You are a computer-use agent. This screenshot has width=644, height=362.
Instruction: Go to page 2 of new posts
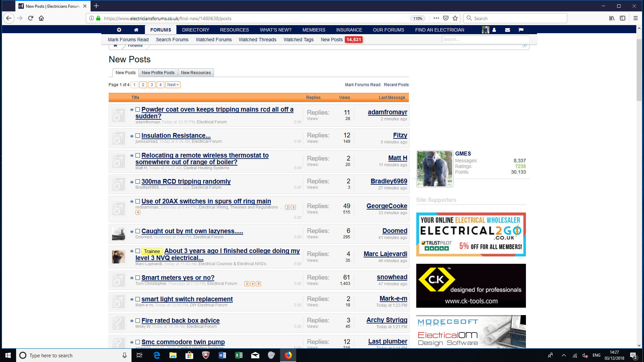(x=143, y=85)
